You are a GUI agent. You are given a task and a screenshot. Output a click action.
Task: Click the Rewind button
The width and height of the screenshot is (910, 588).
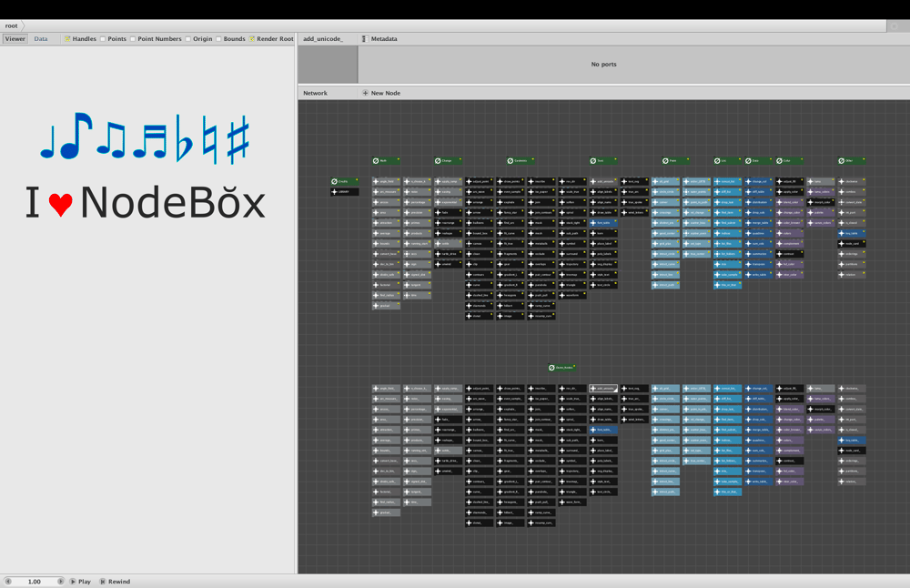pos(115,581)
